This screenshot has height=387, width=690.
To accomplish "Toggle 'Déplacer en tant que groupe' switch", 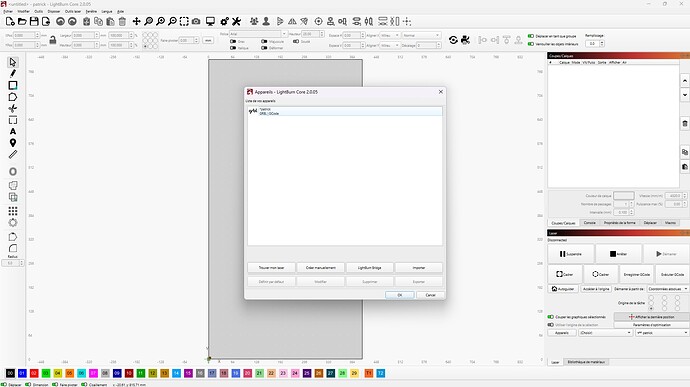I will coord(531,36).
